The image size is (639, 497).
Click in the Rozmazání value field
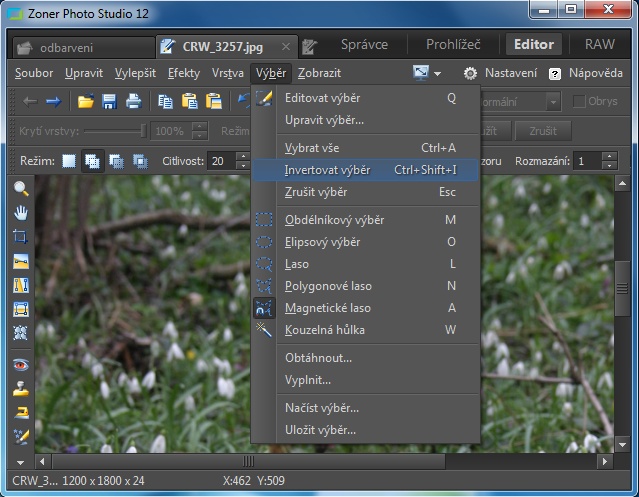[x=587, y=161]
